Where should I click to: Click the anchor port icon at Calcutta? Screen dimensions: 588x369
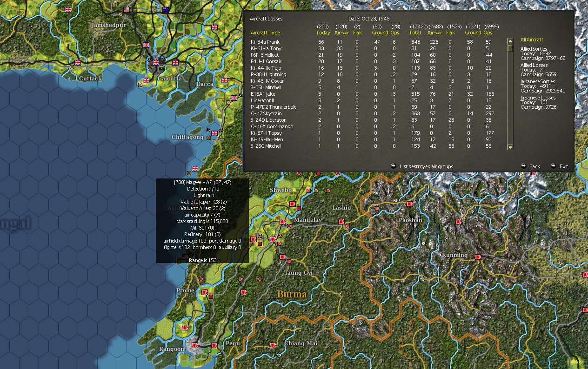150,59
